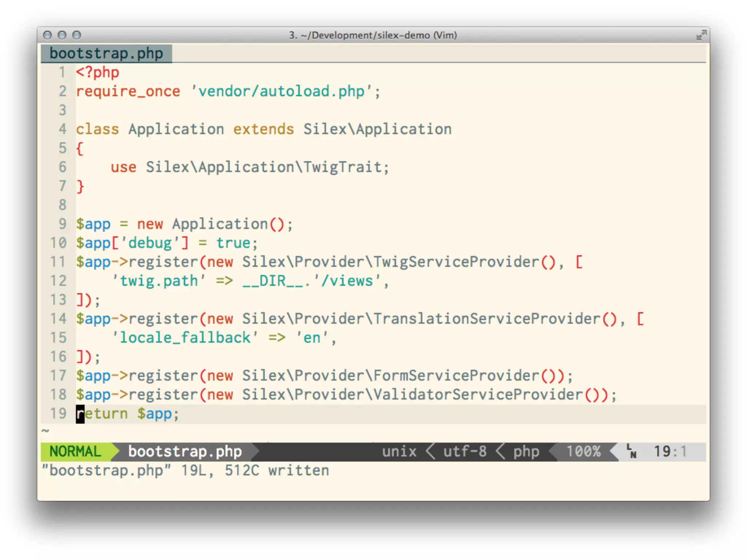The height and width of the screenshot is (560, 747).
Task: Click the php filetype segment
Action: tap(526, 451)
